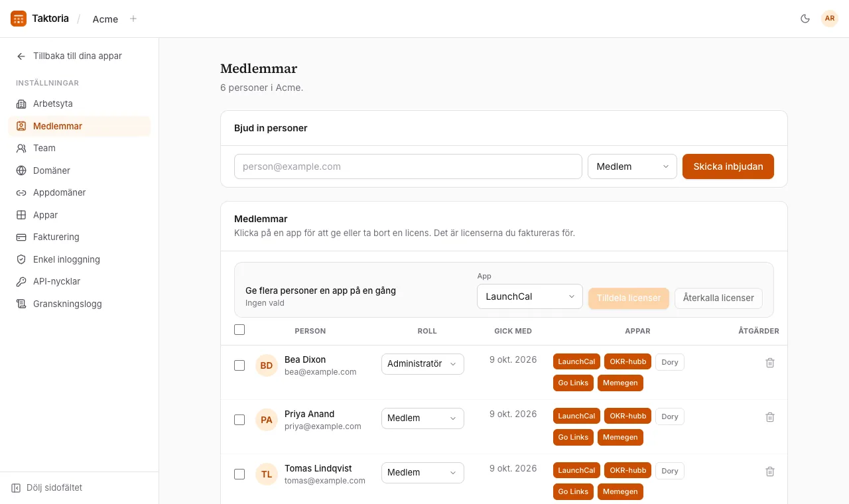
Task: Click trash icon for Tomas Lindqvist
Action: (770, 472)
